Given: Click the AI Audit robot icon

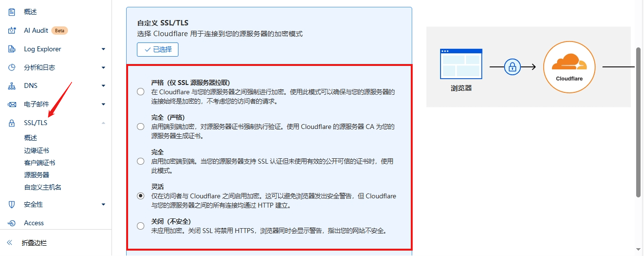Looking at the screenshot, I should (x=12, y=30).
